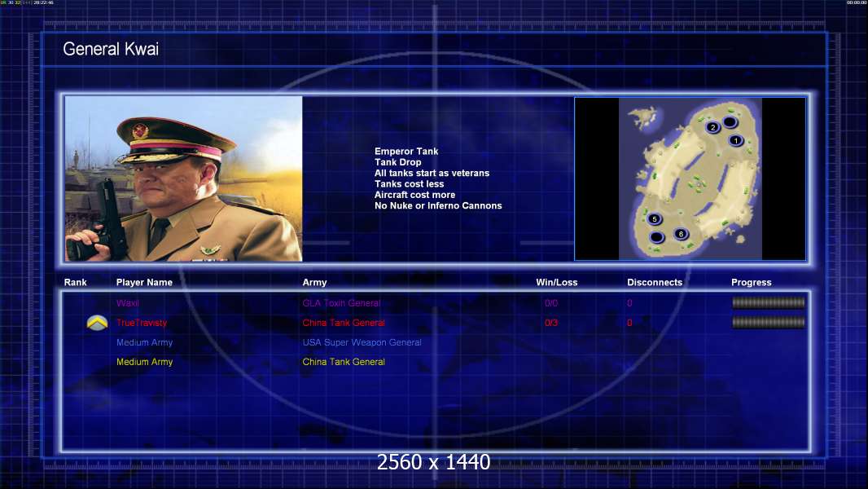Select Medium Army in the USA Super Weapon row
Screen dimensions: 868x489
click(144, 342)
